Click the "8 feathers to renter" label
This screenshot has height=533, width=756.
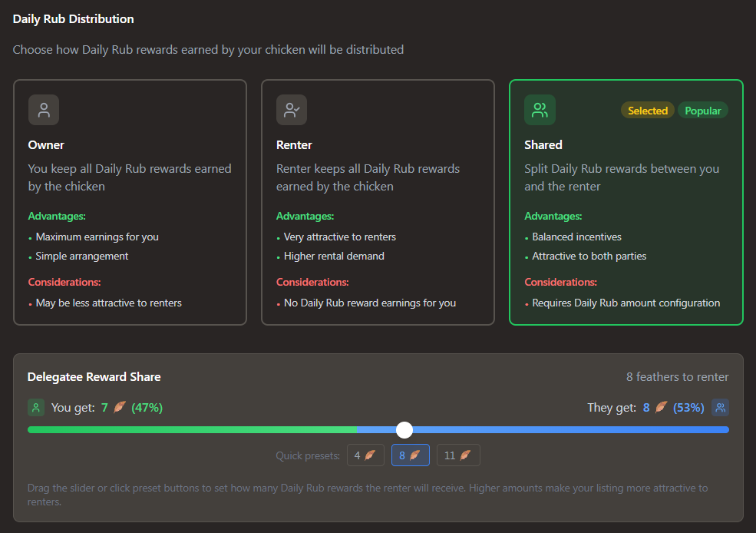677,377
